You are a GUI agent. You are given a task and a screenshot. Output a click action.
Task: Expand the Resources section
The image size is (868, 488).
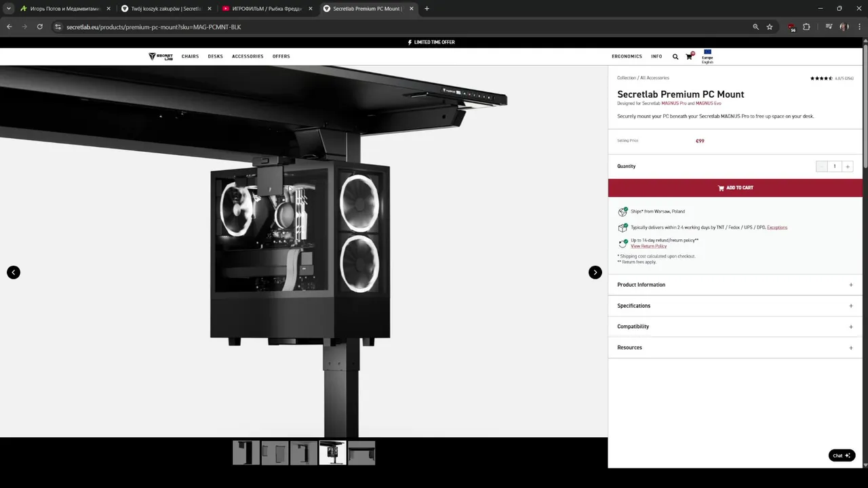tap(735, 348)
